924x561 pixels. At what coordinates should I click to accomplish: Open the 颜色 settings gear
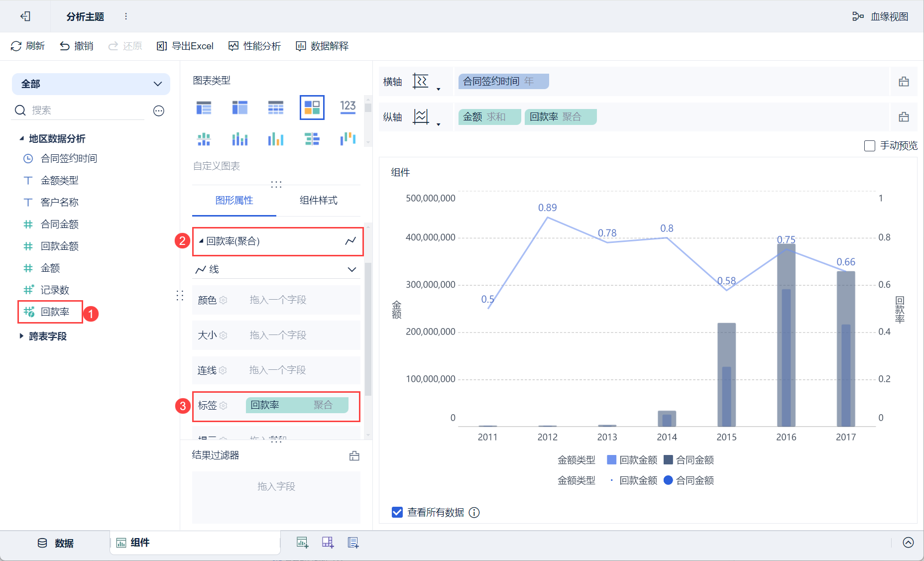coord(224,300)
